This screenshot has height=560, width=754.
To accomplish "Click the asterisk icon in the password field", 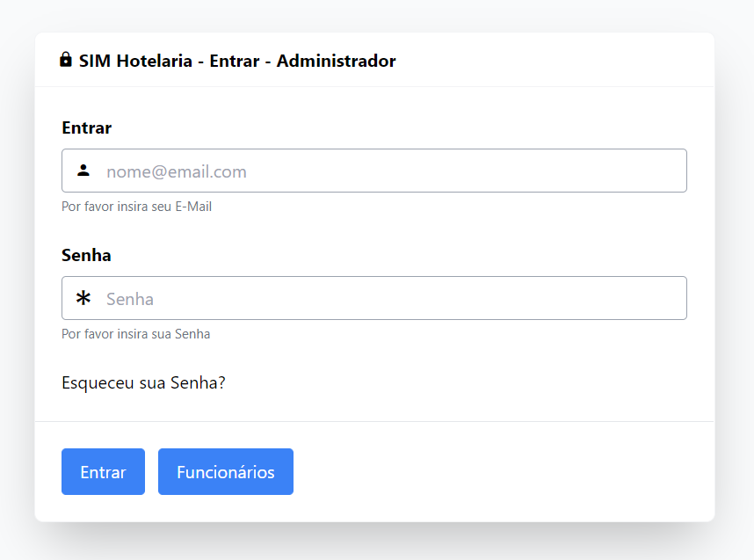I will [x=83, y=299].
